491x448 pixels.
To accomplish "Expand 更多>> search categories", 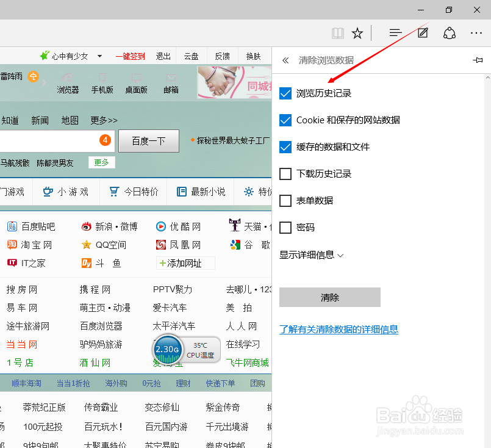I will click(104, 120).
